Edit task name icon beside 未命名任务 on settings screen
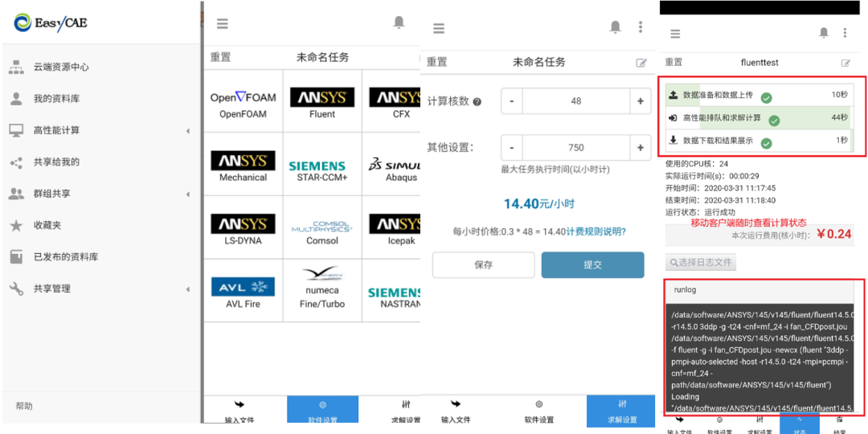Image resolution: width=868 pixels, height=434 pixels. point(641,63)
